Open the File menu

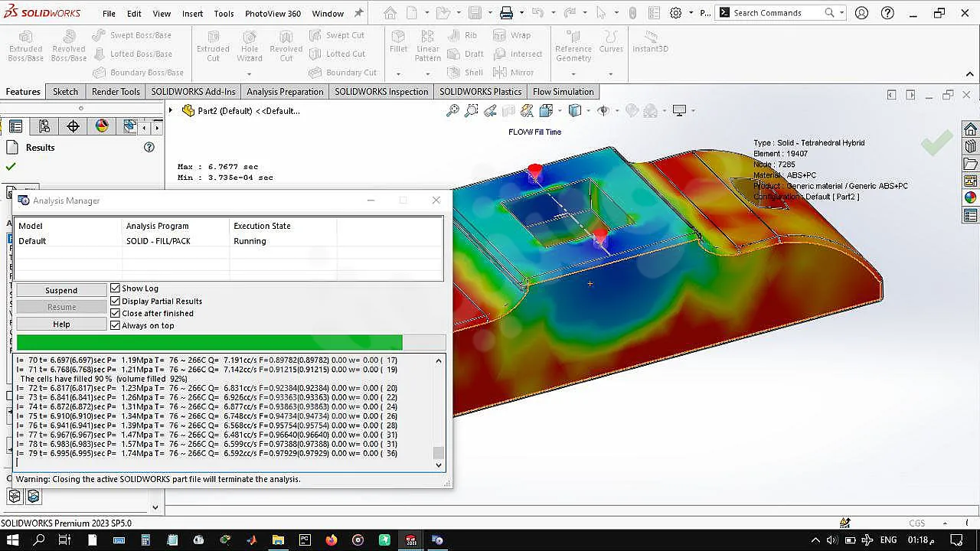point(109,13)
